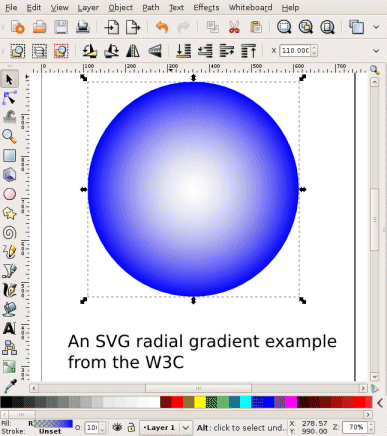This screenshot has height=436, width=387.
Task: Click the Undo arrow icon
Action: click(162, 27)
